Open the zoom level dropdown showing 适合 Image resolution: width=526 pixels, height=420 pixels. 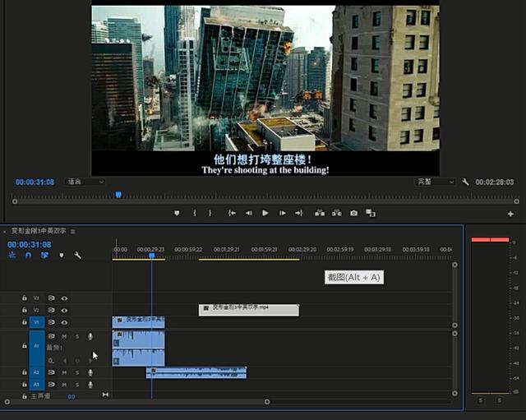pyautogui.click(x=85, y=182)
